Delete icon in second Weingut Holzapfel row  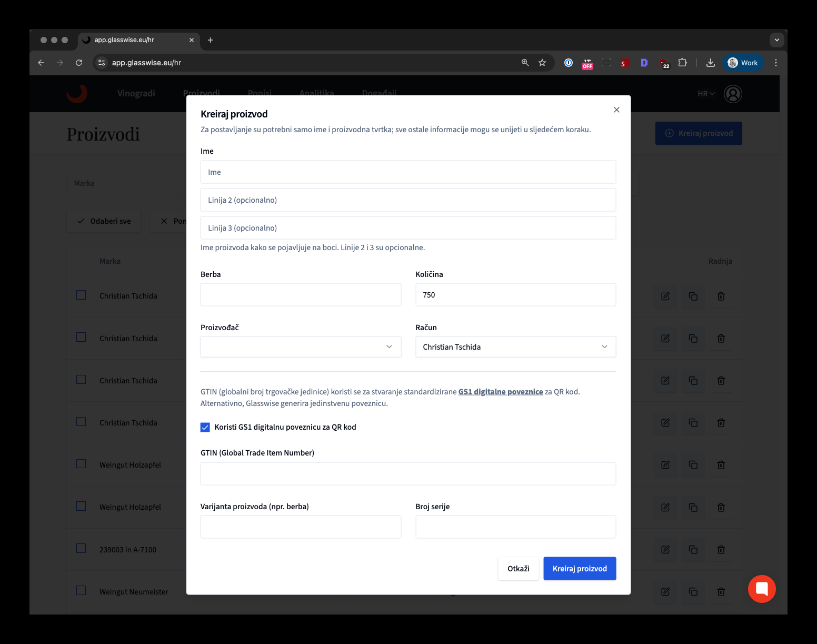pyautogui.click(x=721, y=507)
